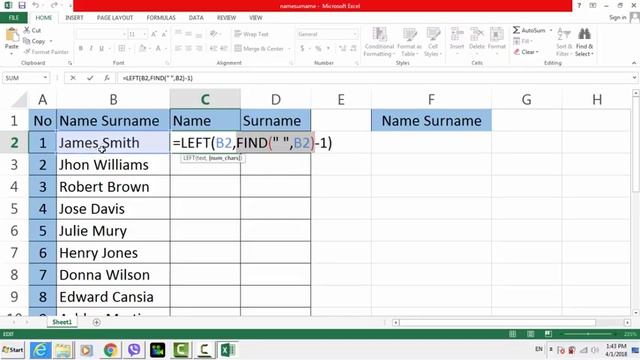Image resolution: width=640 pixels, height=360 pixels.
Task: Click the Fill icon in Editing group
Action: click(x=517, y=41)
